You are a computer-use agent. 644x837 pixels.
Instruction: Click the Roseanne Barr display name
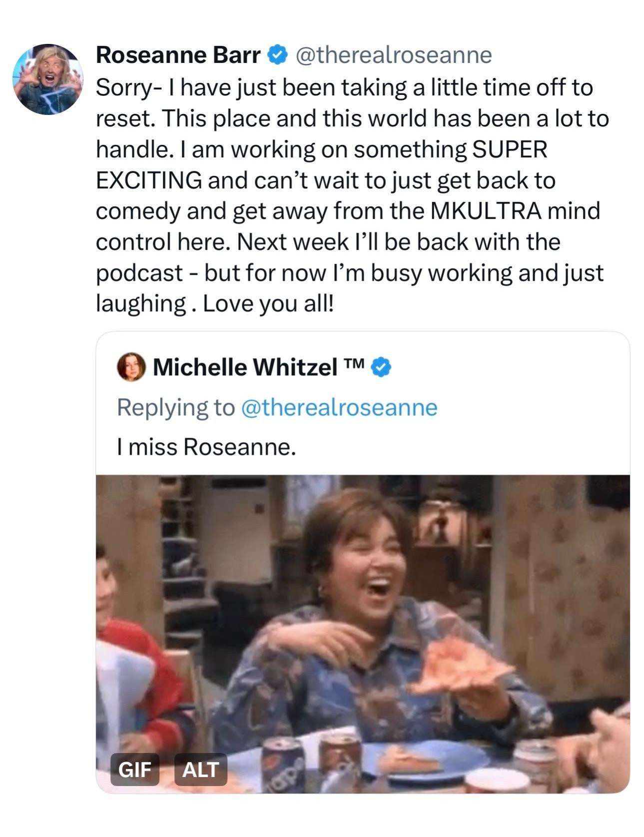click(177, 55)
